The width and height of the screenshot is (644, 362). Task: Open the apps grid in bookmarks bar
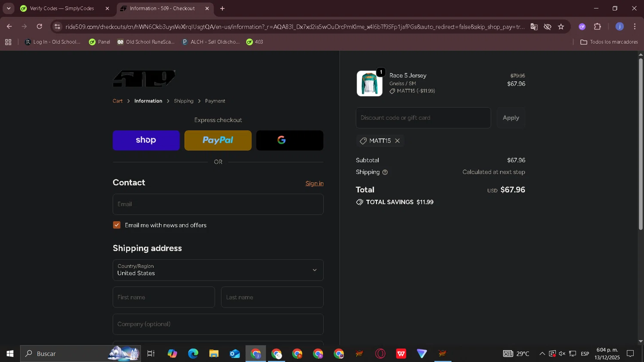[x=8, y=42]
